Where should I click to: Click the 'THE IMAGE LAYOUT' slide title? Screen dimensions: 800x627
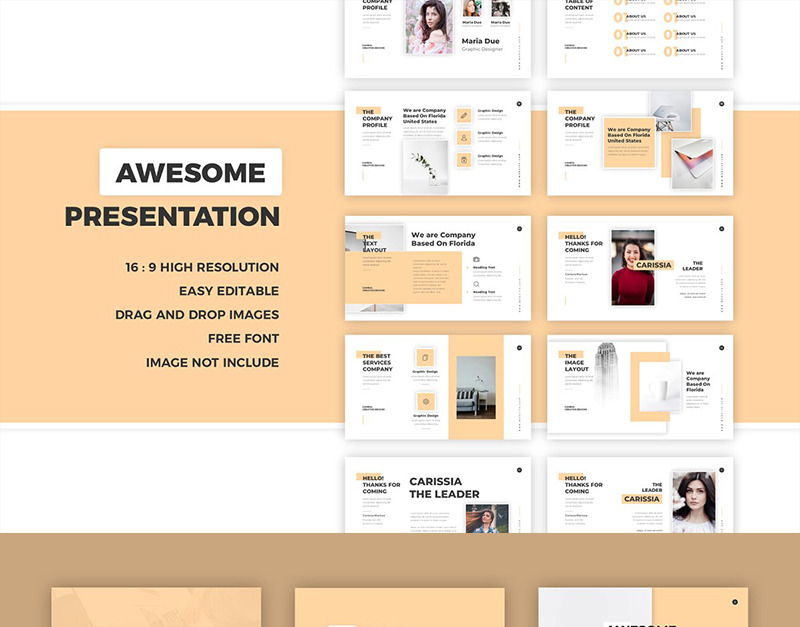click(x=577, y=362)
